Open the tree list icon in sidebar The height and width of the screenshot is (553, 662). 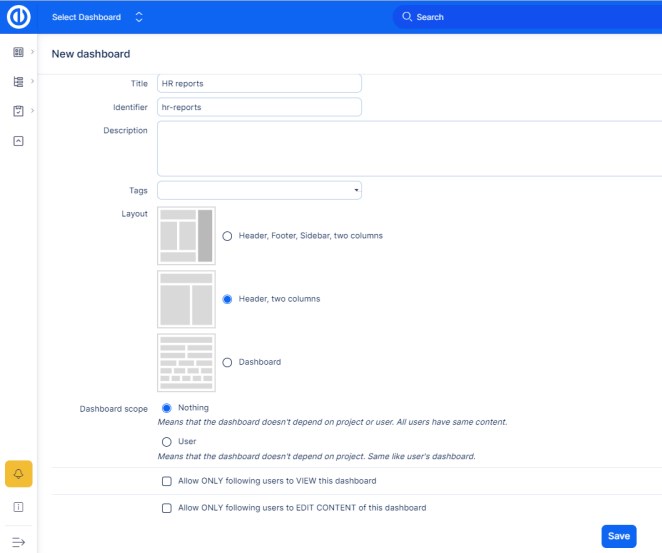click(18, 81)
